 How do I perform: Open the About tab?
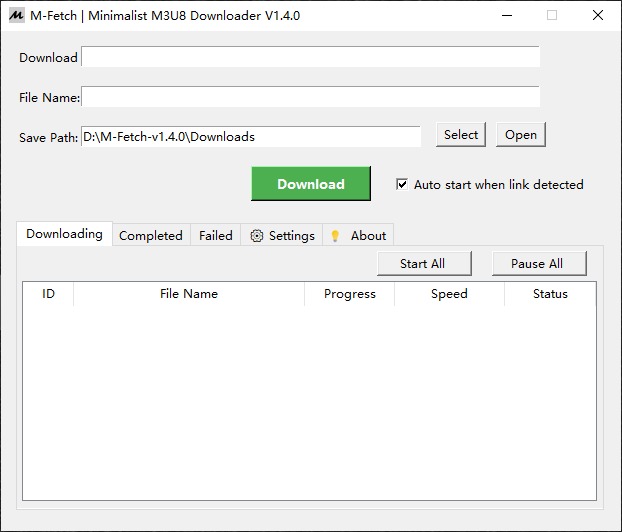tap(358, 236)
